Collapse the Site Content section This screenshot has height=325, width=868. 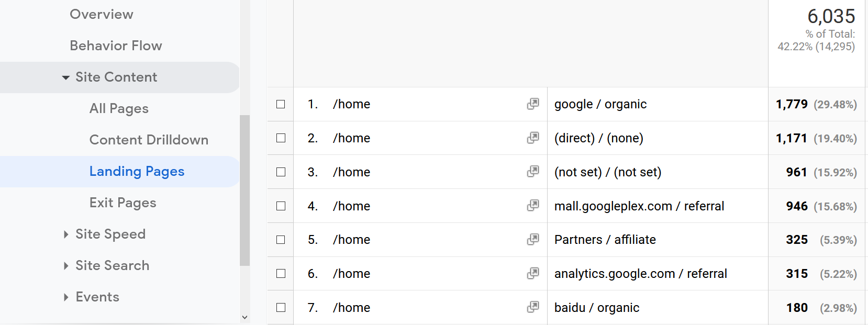[x=66, y=77]
